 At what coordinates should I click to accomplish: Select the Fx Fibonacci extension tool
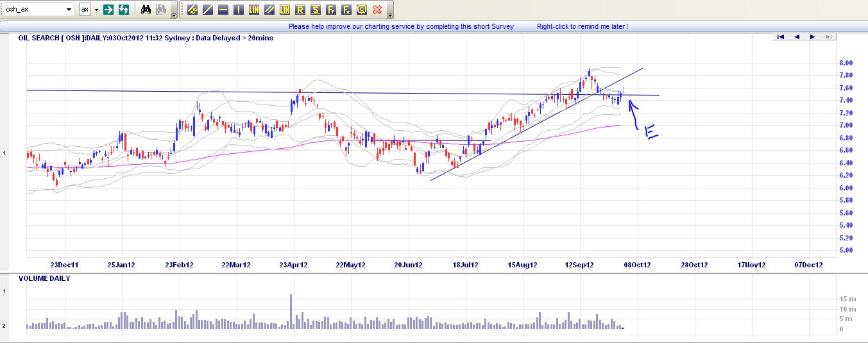[x=346, y=10]
